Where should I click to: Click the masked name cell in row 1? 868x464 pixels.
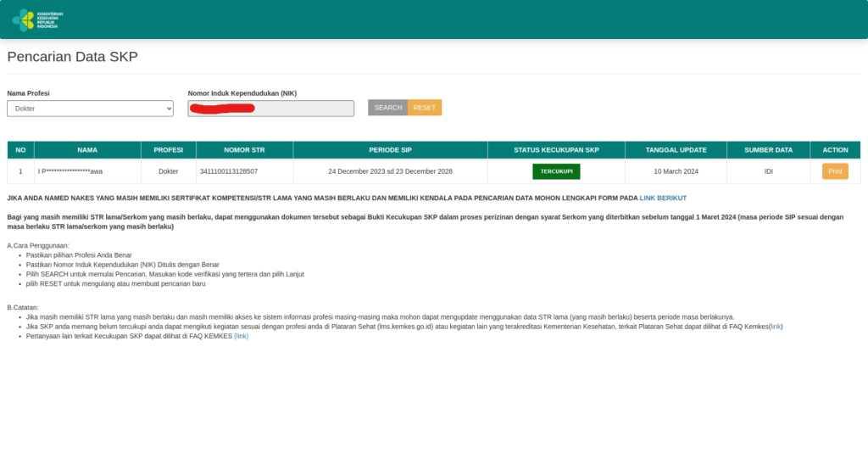(70, 171)
